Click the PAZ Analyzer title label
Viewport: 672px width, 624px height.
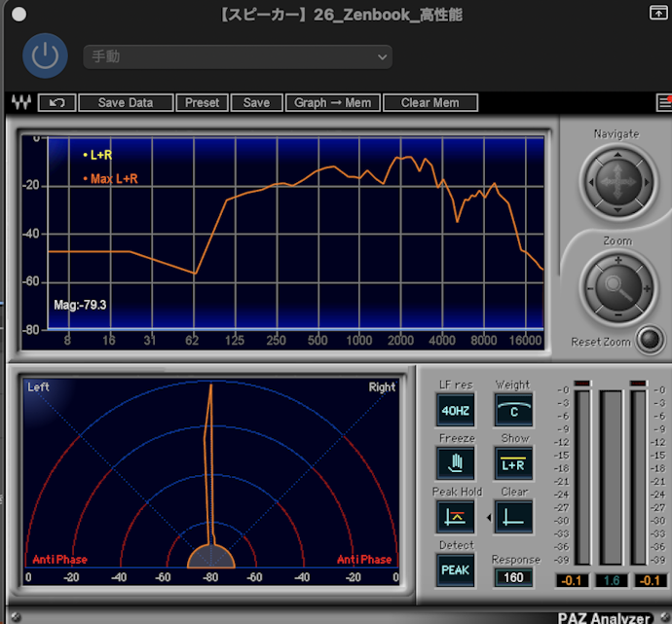click(604, 618)
